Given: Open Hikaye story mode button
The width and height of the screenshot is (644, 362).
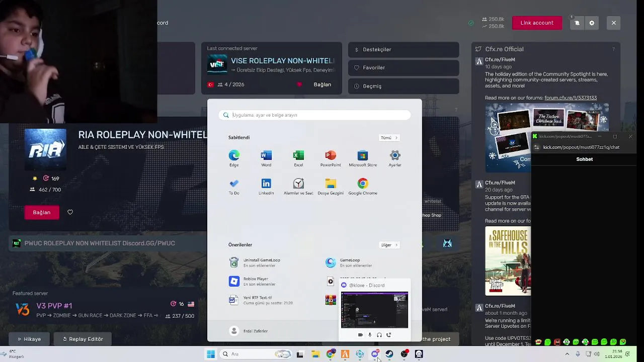Looking at the screenshot, I should [30, 339].
